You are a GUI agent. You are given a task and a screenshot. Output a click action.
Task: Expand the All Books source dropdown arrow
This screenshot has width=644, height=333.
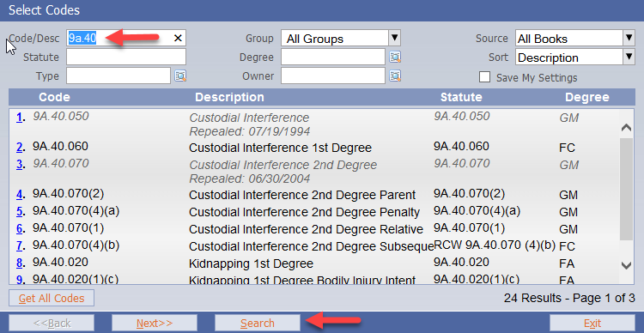[x=629, y=38]
